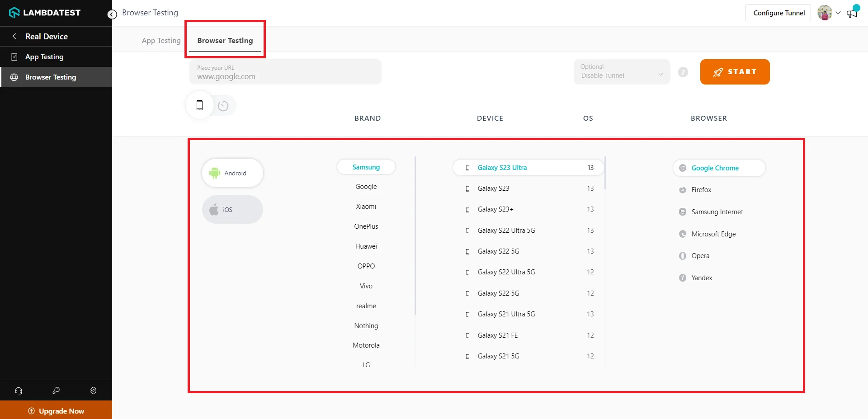Click the device list scrollbar
Image resolution: width=868 pixels, height=419 pixels.
pos(605,173)
